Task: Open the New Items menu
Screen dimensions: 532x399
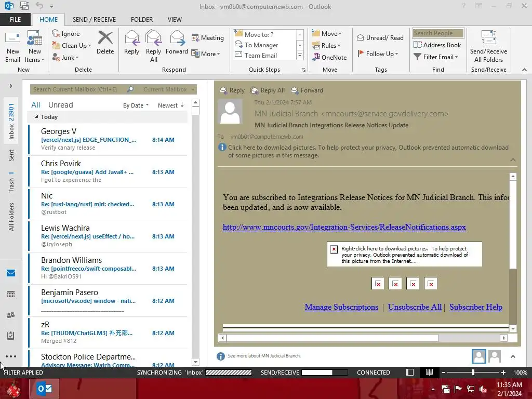Action: tap(35, 47)
